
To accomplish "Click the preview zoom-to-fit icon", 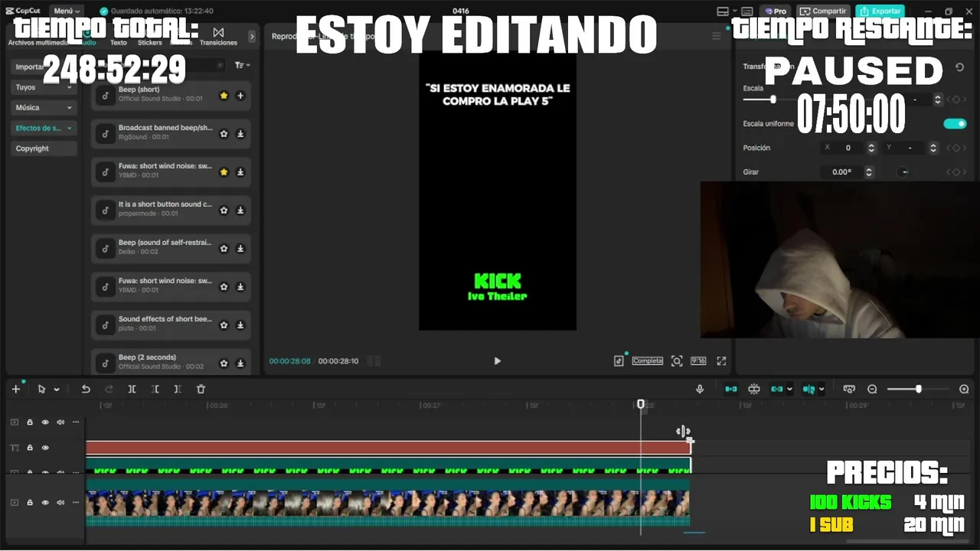I will [x=677, y=360].
